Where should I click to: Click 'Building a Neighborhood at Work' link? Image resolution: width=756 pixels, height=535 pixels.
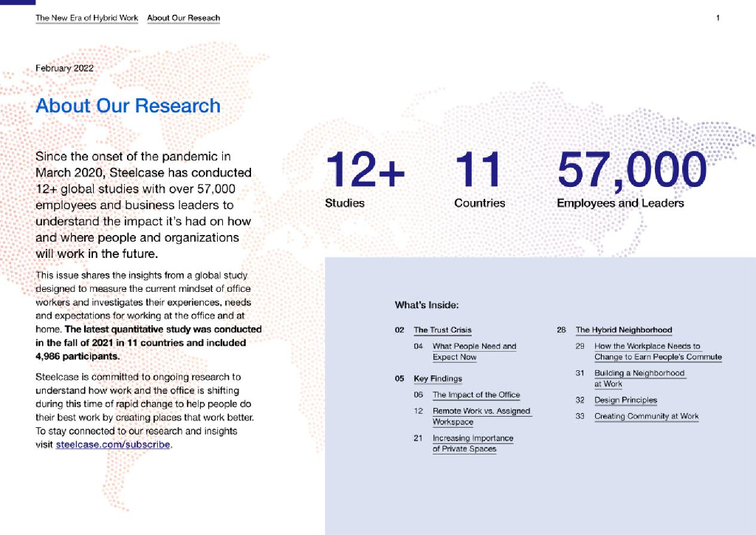pos(639,378)
